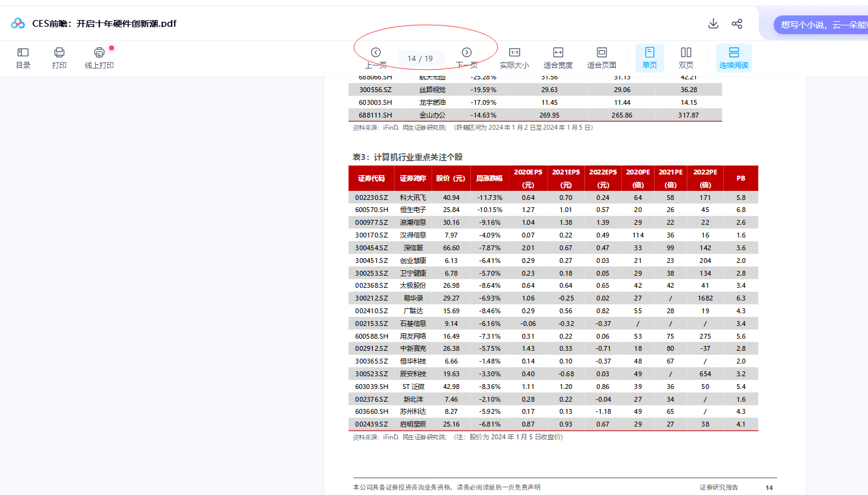Click the file title CES前瞻 pdf name
The image size is (868, 495).
104,24
